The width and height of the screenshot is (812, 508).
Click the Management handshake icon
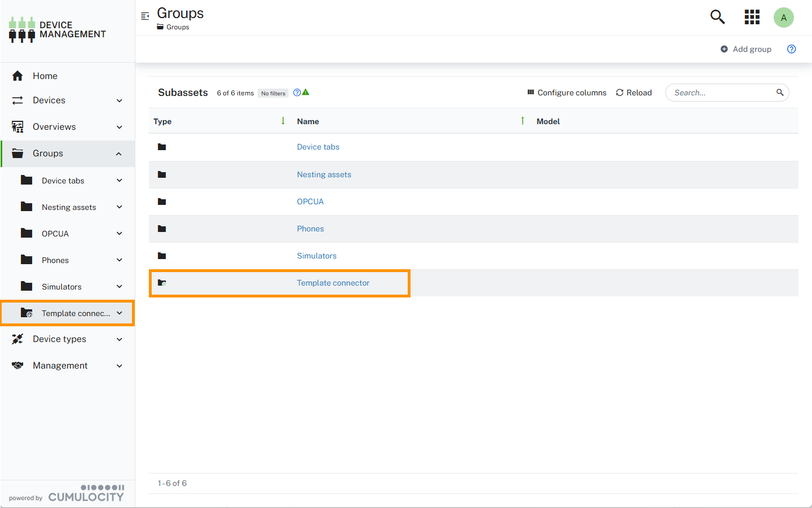pos(17,365)
